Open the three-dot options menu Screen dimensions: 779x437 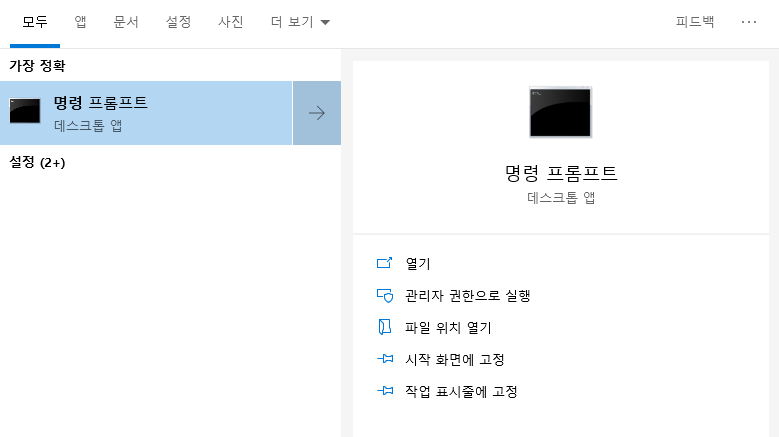tap(749, 22)
